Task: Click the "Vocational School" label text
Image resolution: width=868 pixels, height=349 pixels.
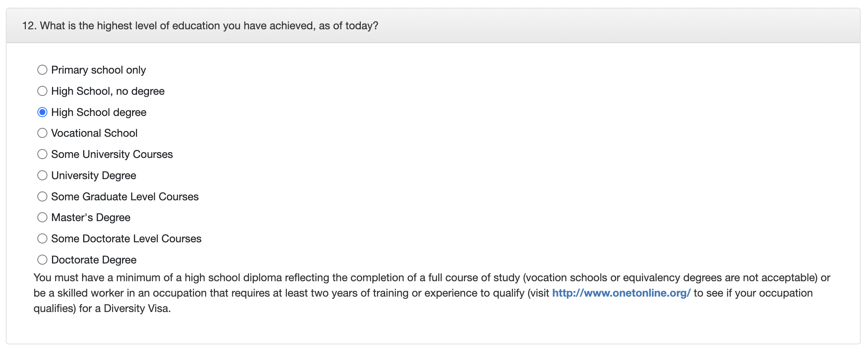Action: click(94, 133)
